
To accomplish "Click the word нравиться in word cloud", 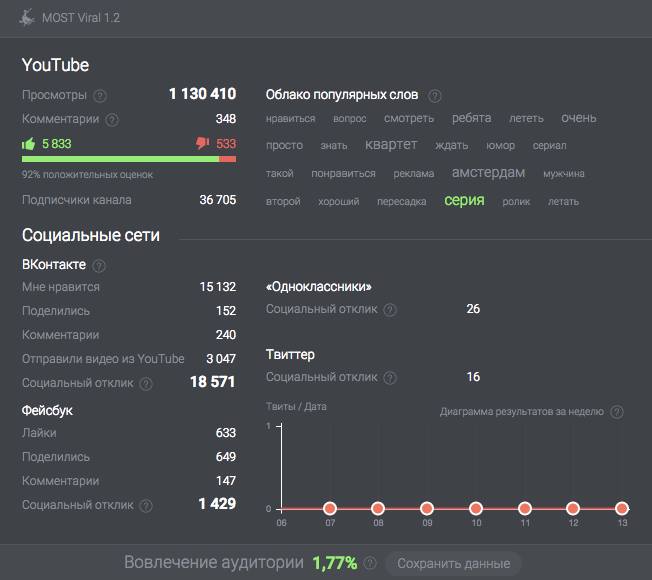I will (x=290, y=119).
